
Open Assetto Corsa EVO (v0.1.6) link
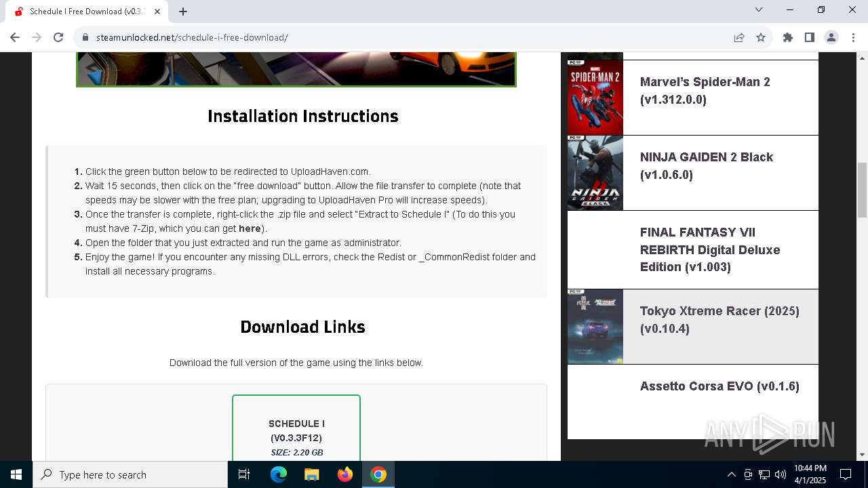(719, 386)
